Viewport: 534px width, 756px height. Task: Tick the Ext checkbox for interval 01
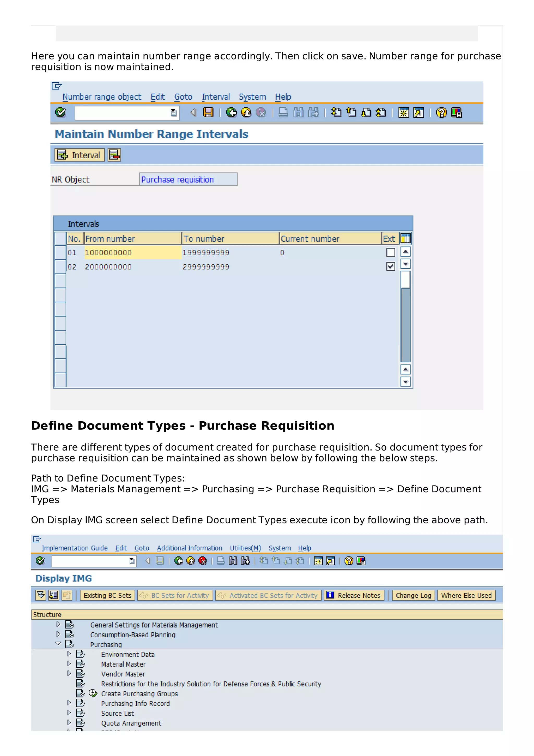[x=391, y=252]
